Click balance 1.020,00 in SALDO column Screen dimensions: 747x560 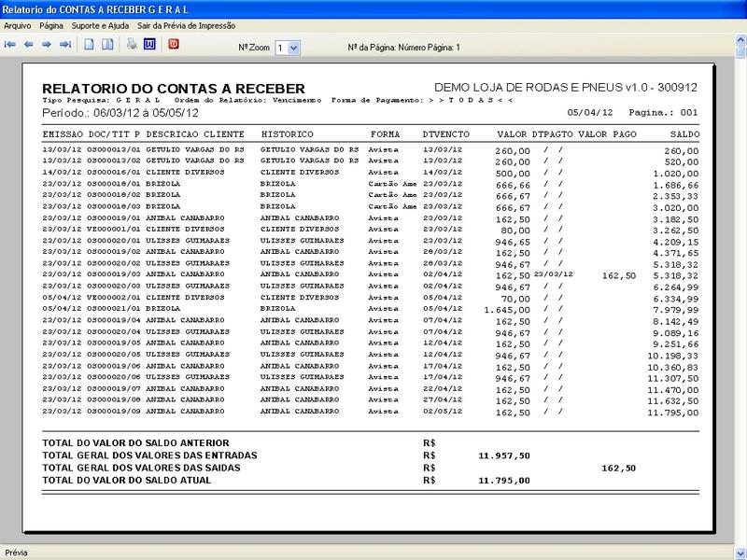click(675, 174)
